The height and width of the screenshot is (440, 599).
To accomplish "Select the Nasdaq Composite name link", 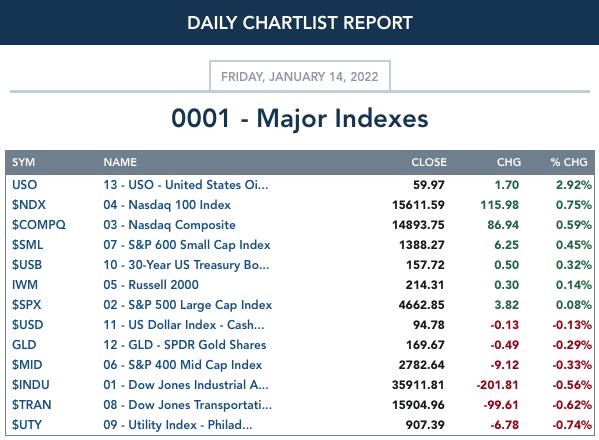I will click(169, 225).
